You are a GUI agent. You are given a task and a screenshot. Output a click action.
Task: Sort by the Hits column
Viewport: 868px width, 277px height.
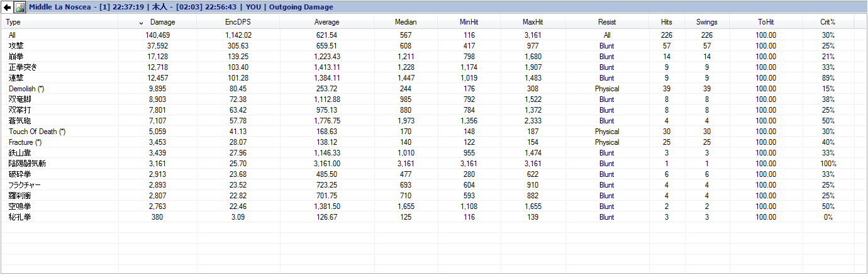667,22
